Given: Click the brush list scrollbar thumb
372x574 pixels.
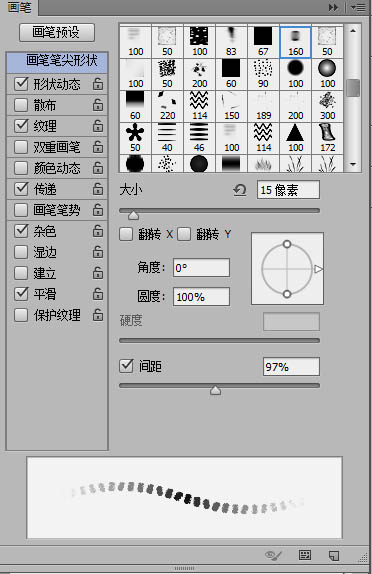Looking at the screenshot, I should (353, 88).
